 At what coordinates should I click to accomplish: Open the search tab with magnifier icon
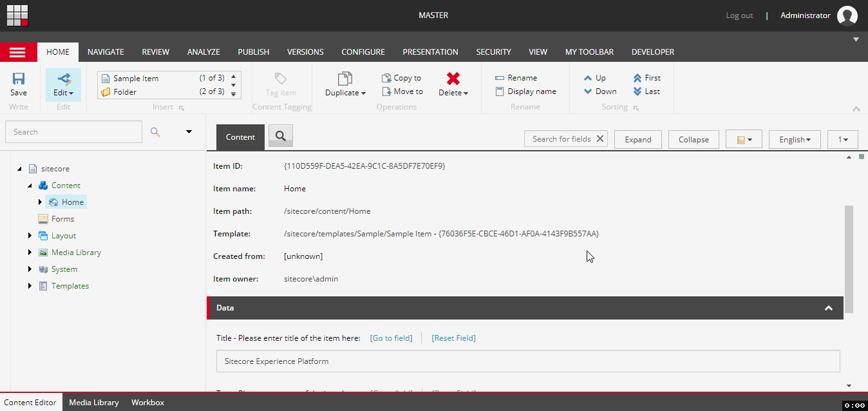281,135
